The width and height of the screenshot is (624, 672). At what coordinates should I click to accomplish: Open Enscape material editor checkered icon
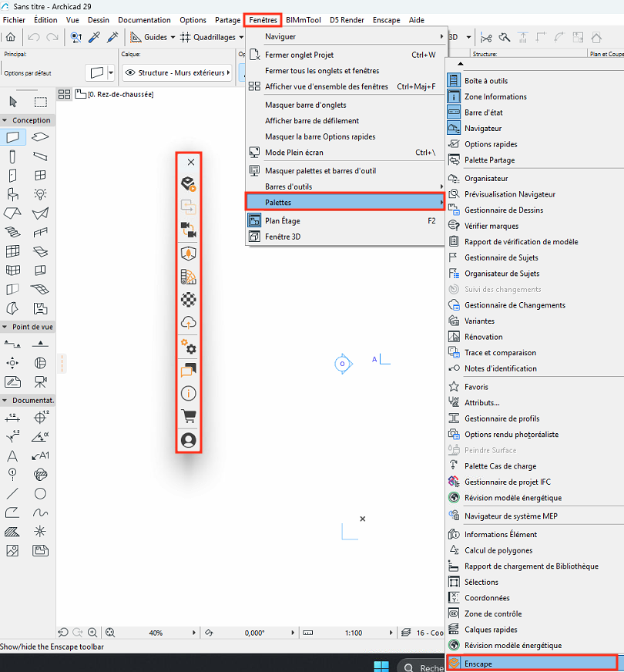pyautogui.click(x=189, y=300)
